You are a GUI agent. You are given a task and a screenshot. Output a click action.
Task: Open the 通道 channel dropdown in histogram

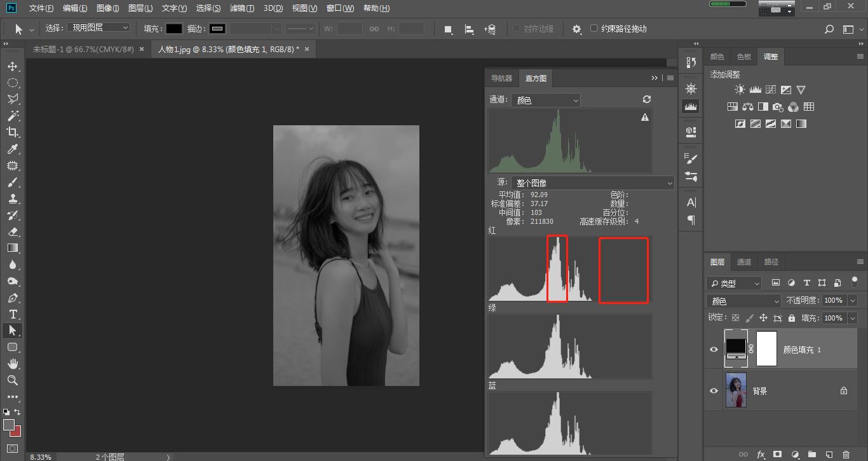click(546, 100)
